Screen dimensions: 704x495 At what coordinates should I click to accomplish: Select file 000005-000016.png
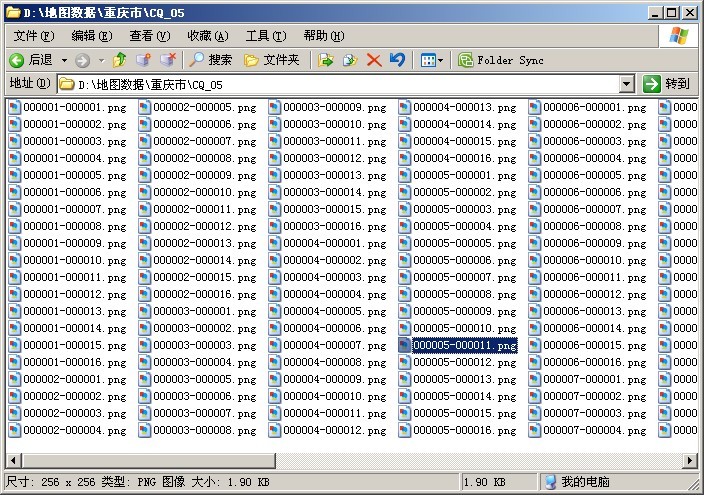(458, 430)
